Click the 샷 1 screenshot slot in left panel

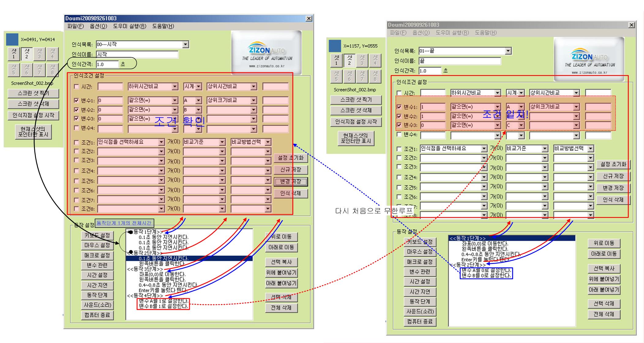click(13, 54)
